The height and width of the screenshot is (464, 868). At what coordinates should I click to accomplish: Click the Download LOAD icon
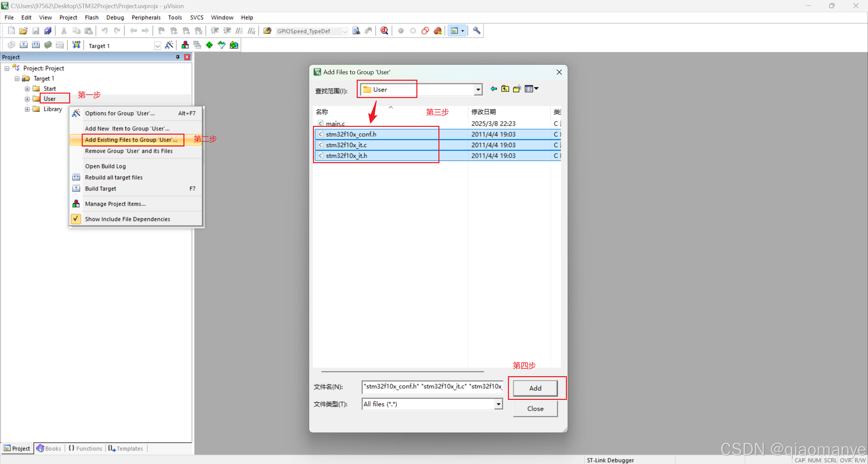tap(76, 45)
